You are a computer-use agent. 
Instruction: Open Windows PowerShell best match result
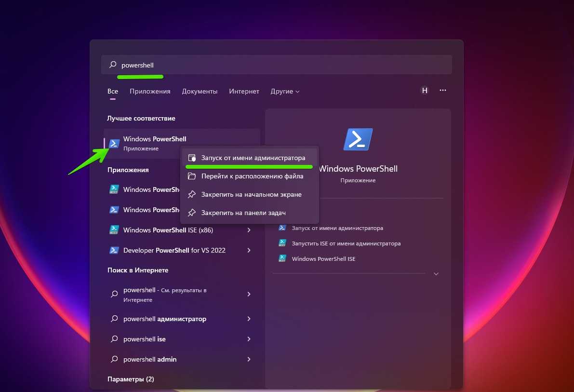pyautogui.click(x=182, y=143)
